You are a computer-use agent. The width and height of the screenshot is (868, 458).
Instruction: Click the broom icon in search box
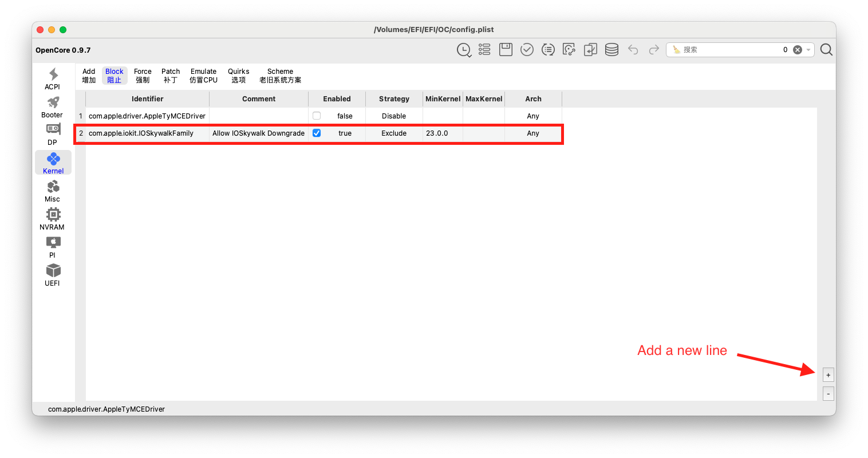pyautogui.click(x=676, y=50)
